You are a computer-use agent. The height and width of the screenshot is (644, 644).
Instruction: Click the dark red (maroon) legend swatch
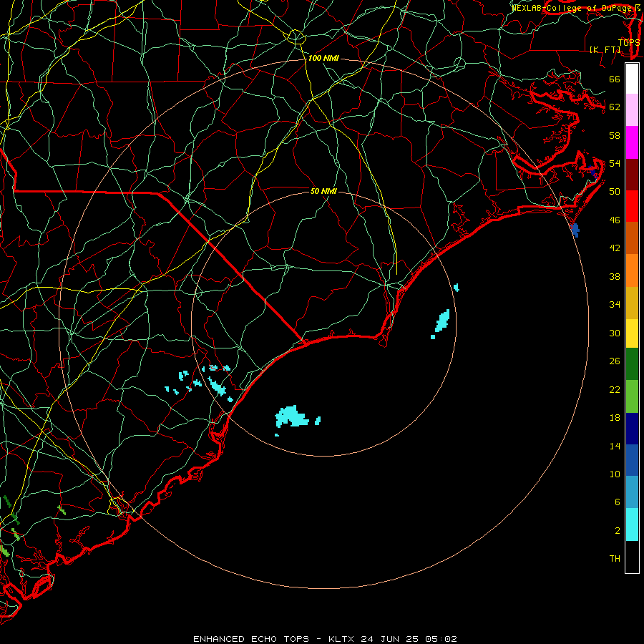tap(632, 175)
